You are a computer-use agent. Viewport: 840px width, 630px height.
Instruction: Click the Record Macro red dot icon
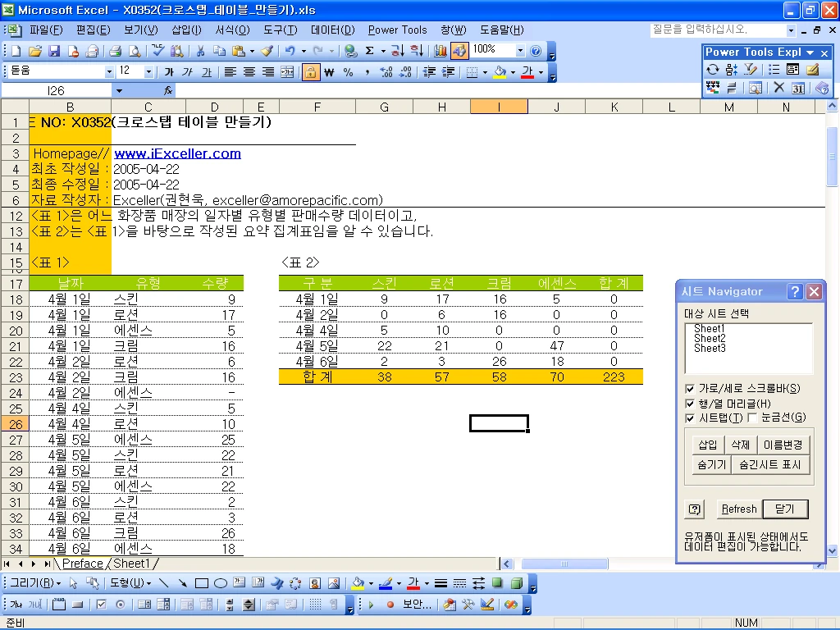coord(390,605)
